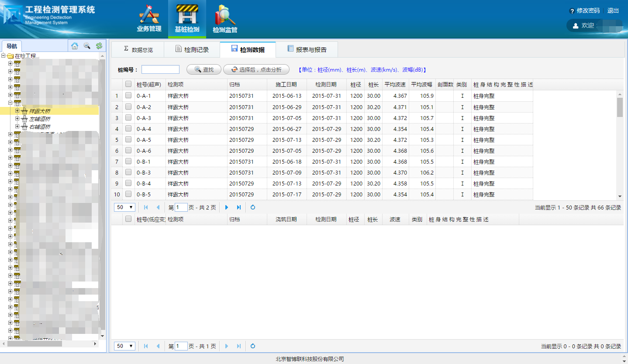
Task: Toggle select-all checkbox in lower grid header
Action: point(128,219)
